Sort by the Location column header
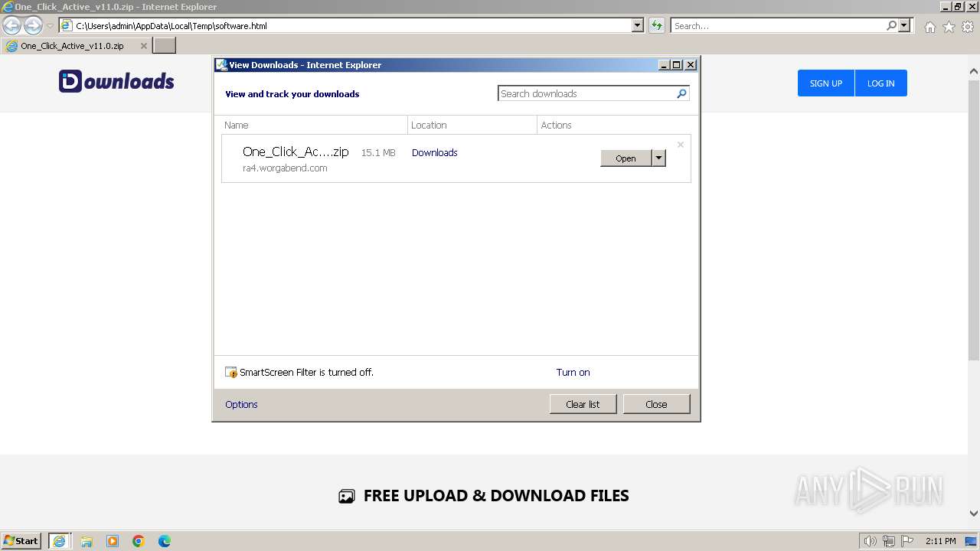This screenshot has width=980, height=551. pos(472,125)
